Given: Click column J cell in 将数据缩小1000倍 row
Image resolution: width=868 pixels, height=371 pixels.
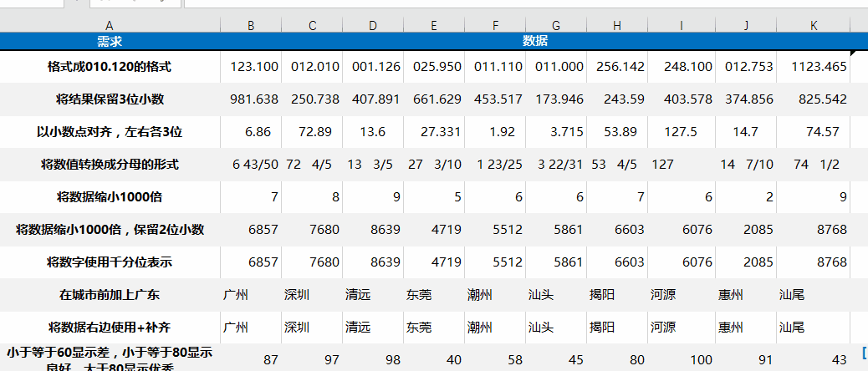Looking at the screenshot, I should tap(746, 197).
